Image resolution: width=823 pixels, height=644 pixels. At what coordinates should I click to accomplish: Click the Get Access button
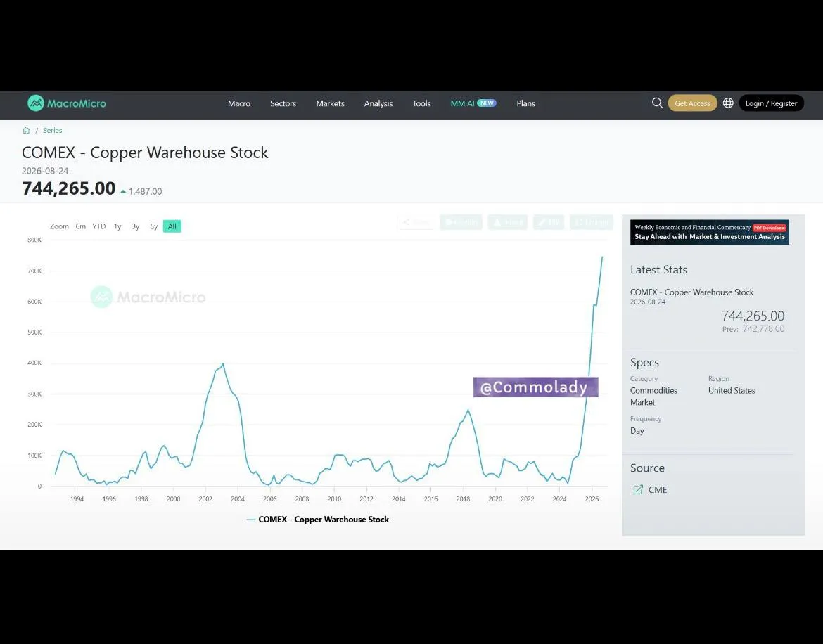click(x=692, y=103)
